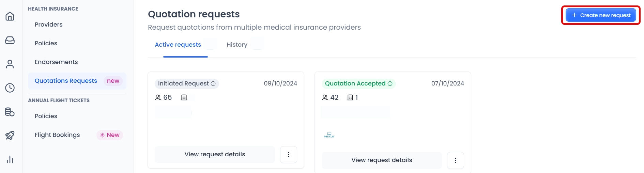
Task: Open the home icon in sidebar
Action: 10,16
